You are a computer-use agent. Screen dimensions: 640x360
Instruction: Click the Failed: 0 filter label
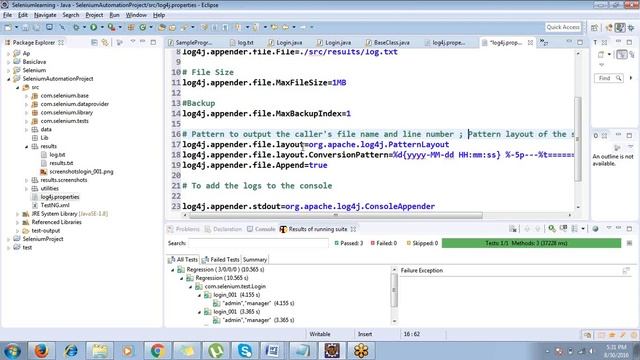(x=384, y=243)
